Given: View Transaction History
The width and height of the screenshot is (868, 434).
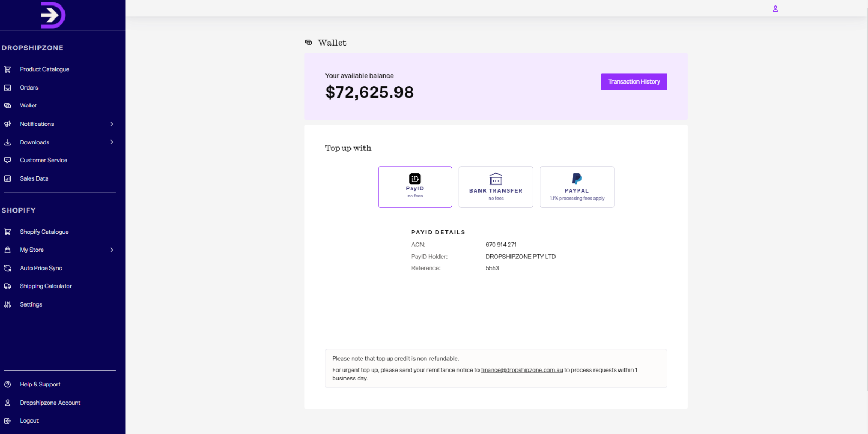Looking at the screenshot, I should pyautogui.click(x=634, y=82).
